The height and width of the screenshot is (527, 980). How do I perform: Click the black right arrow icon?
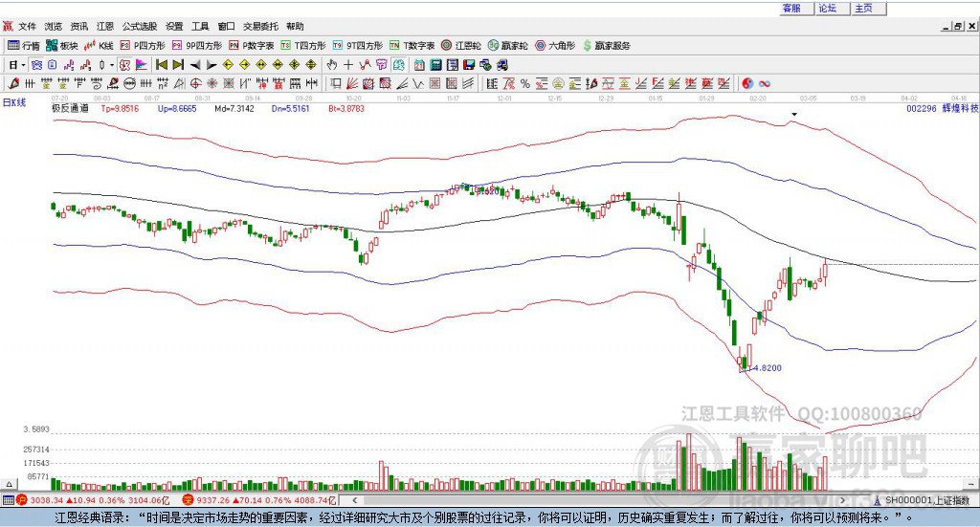click(x=212, y=65)
